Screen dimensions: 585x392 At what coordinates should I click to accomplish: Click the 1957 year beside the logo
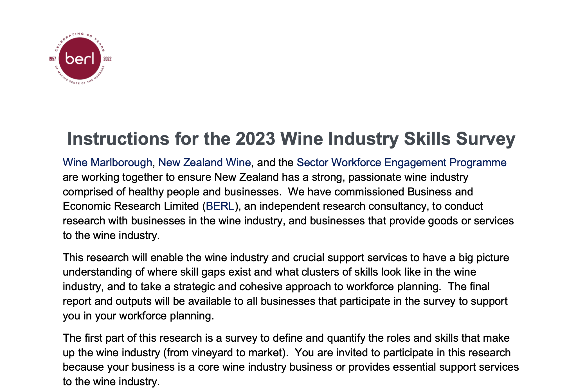(52, 59)
